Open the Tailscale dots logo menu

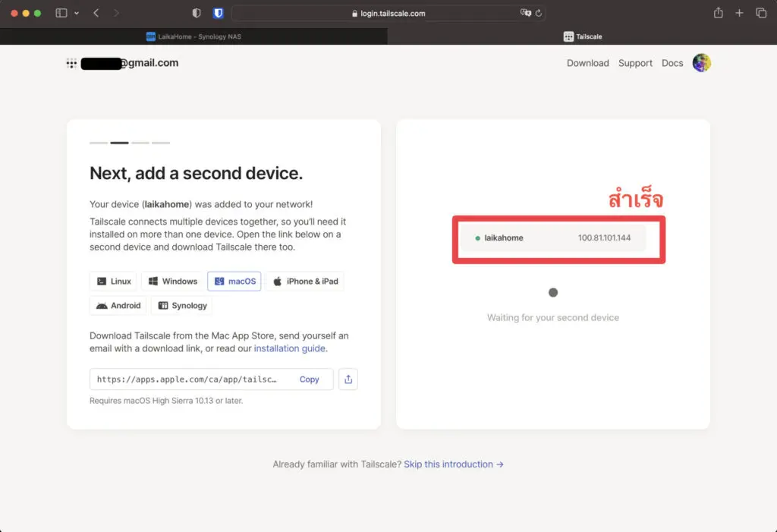click(x=71, y=63)
